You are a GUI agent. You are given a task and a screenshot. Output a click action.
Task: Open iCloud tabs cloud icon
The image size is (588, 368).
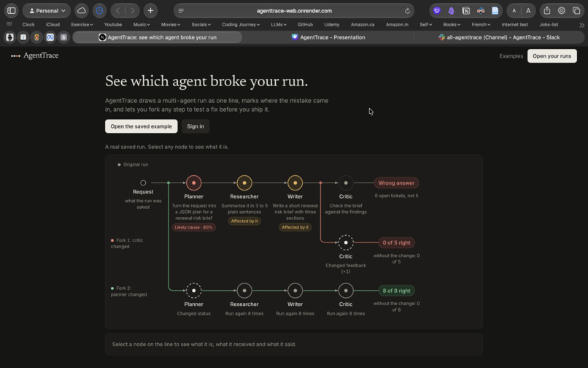click(x=82, y=10)
